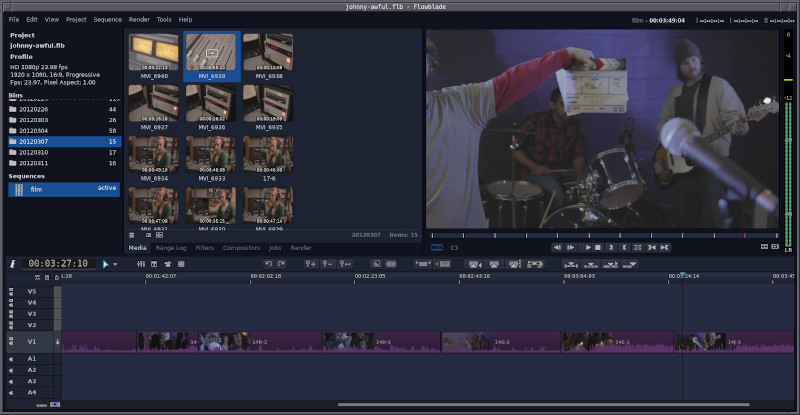
Task: Switch monitor to timeline view button
Action: point(437,248)
